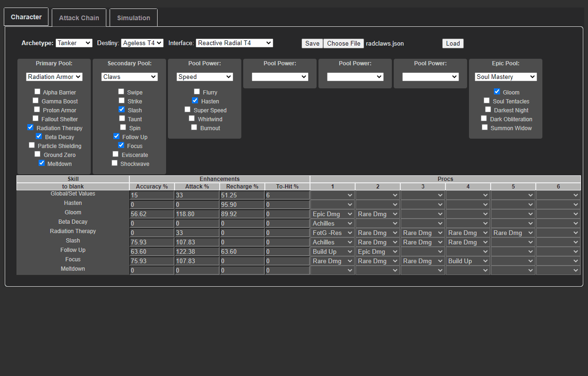The height and width of the screenshot is (376, 588).
Task: Disable the Hasten checkbox
Action: 195,101
